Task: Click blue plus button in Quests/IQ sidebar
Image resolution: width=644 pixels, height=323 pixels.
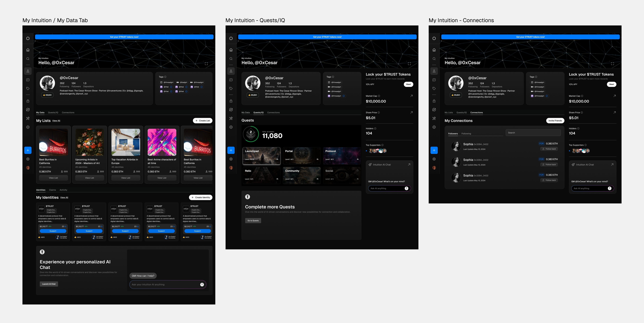Action: tap(231, 150)
